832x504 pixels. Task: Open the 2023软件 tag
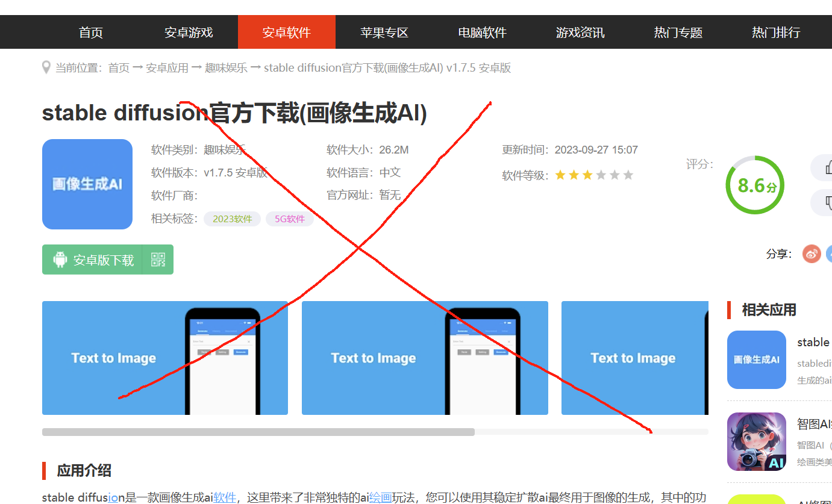[232, 219]
